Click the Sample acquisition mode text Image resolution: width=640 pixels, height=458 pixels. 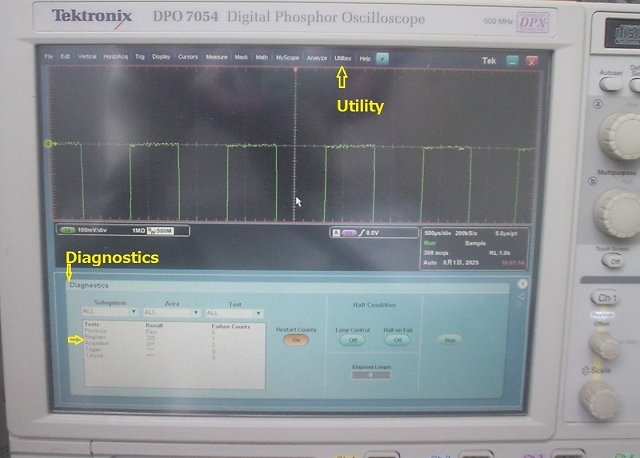click(475, 243)
